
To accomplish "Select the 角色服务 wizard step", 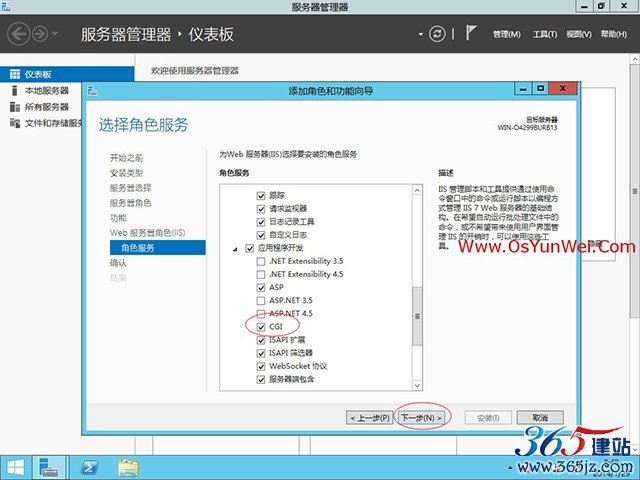I will point(158,248).
